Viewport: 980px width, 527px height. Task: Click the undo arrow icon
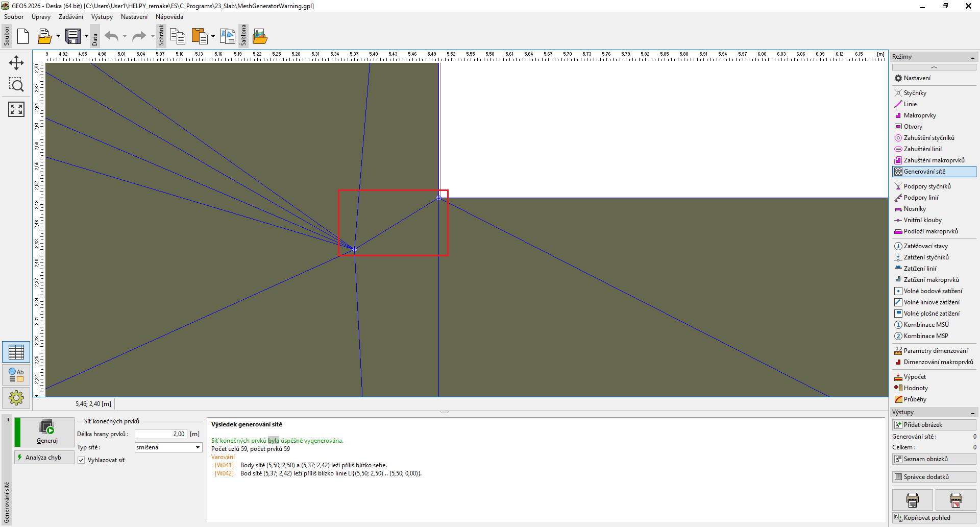pos(111,36)
